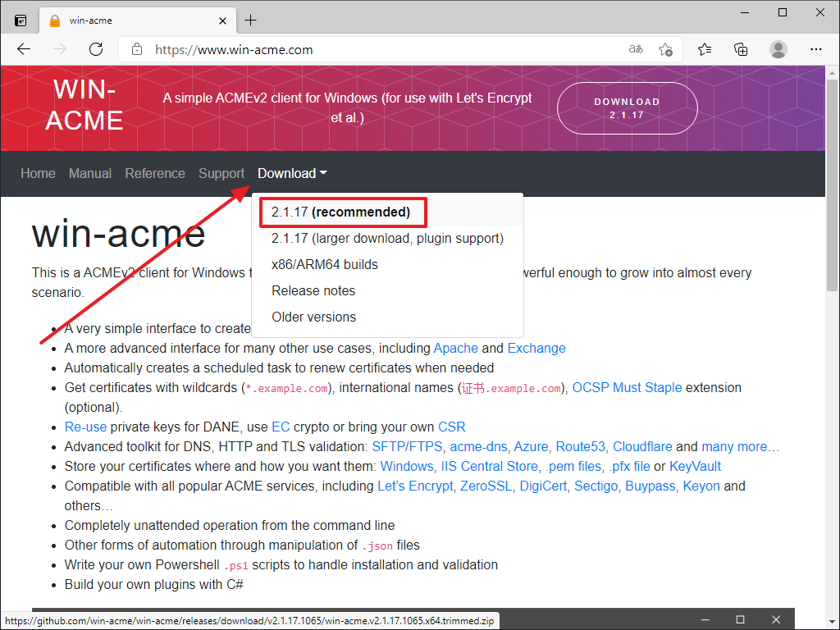Screen dimensions: 840x630
Task: Choose 2.1.17 larger download with plugin support
Action: (387, 239)
